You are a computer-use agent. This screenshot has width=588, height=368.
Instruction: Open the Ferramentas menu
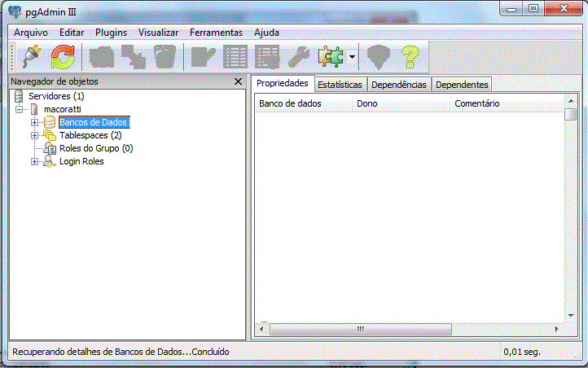tap(216, 33)
